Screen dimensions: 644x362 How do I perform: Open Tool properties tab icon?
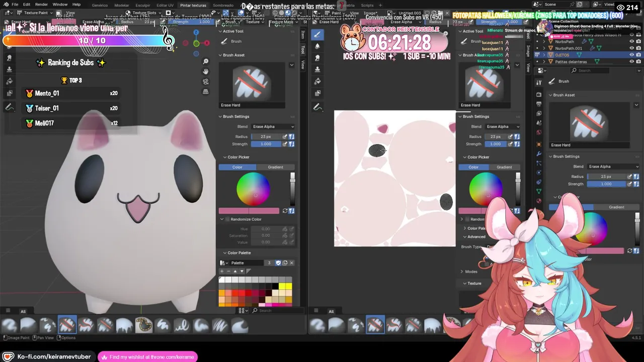click(539, 83)
